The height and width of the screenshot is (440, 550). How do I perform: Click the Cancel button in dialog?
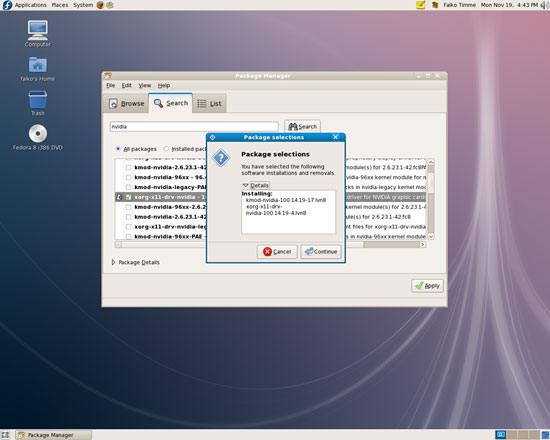pyautogui.click(x=277, y=252)
